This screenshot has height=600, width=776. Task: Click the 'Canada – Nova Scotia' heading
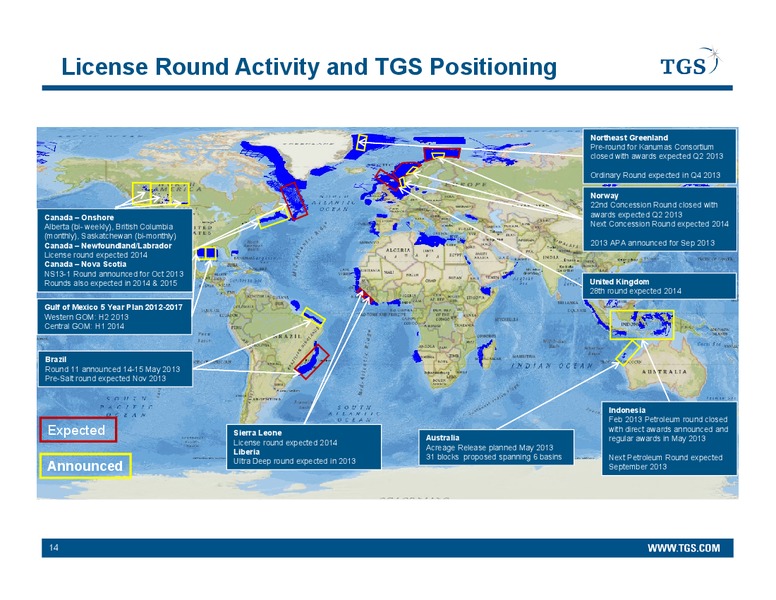tap(85, 264)
